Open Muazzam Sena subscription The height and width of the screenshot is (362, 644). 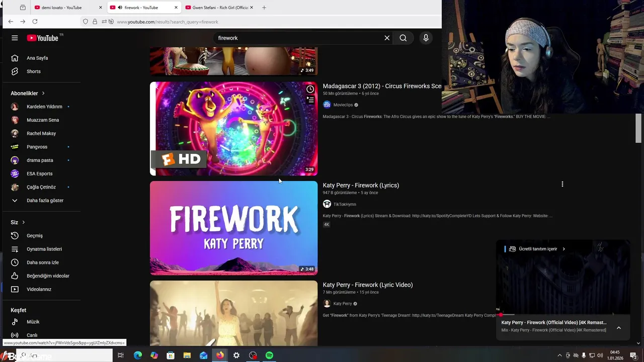point(42,120)
